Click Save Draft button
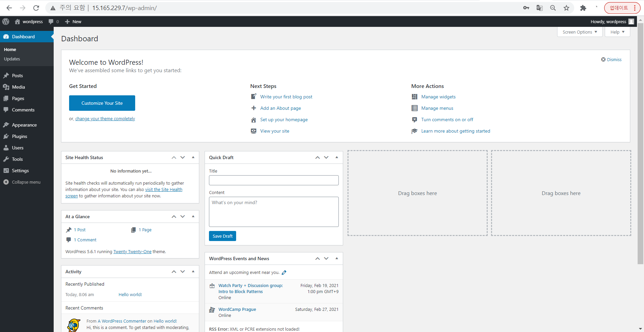 pyautogui.click(x=222, y=236)
